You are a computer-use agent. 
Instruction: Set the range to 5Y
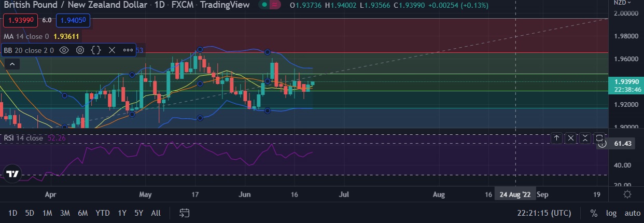tap(139, 213)
